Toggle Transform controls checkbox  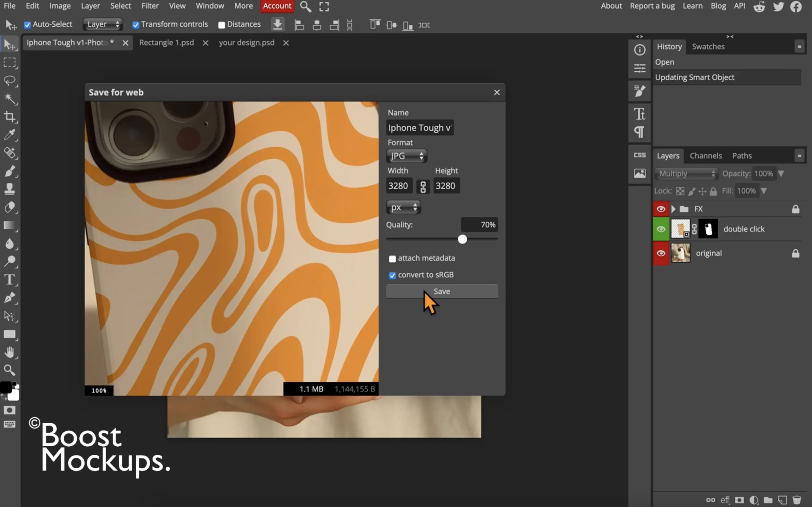135,25
